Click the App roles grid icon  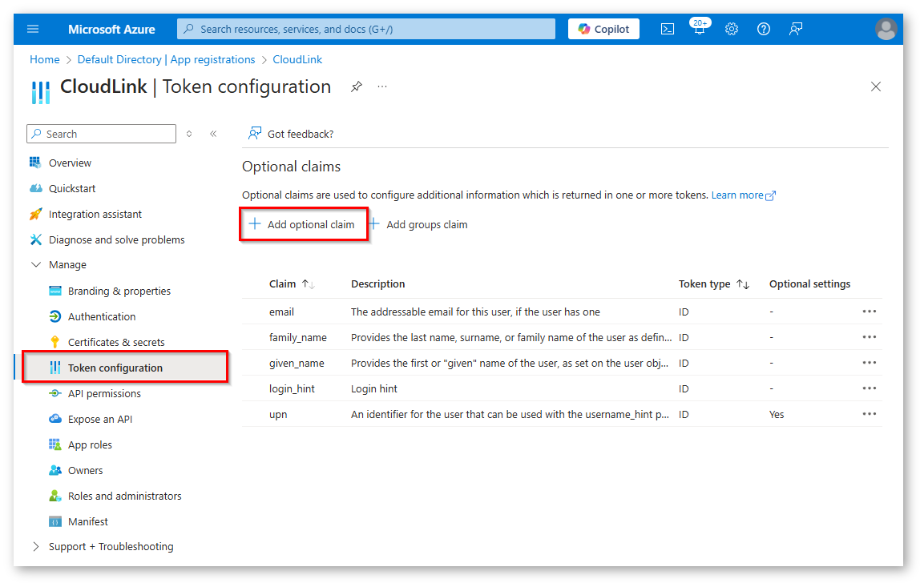[x=54, y=444]
